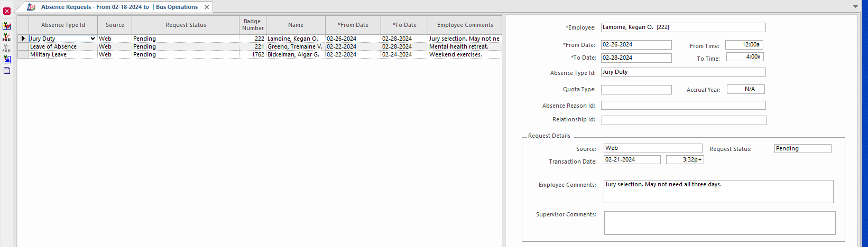This screenshot has width=868, height=247.
Task: Click the 02-24-2024 To Date cell
Action: (404, 54)
